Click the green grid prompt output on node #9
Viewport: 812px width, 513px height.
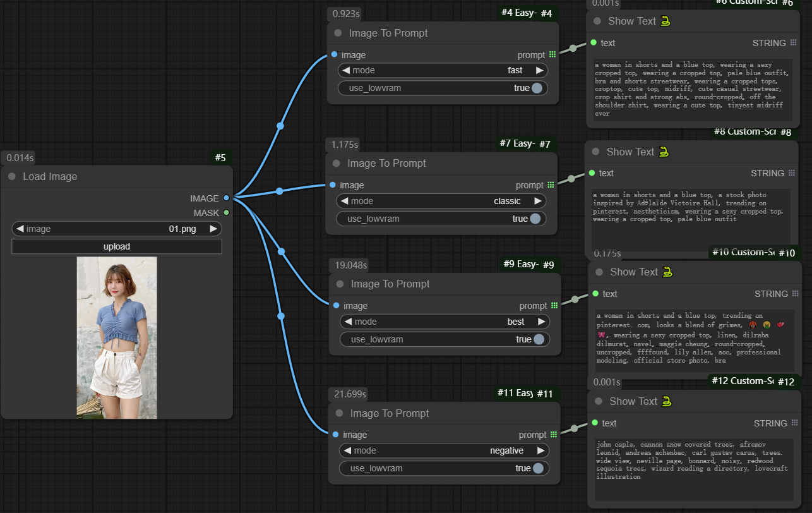(x=554, y=306)
